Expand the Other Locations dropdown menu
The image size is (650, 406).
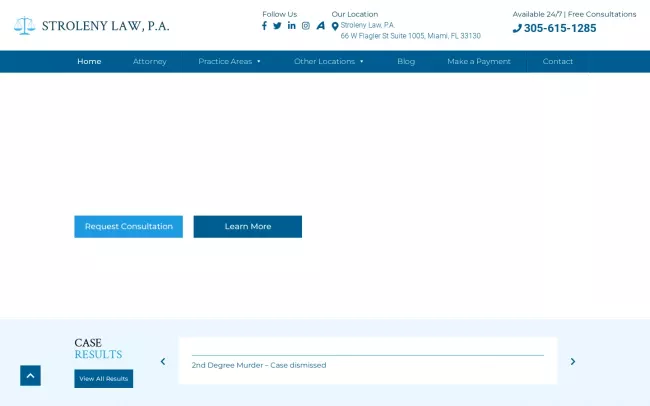pos(328,62)
